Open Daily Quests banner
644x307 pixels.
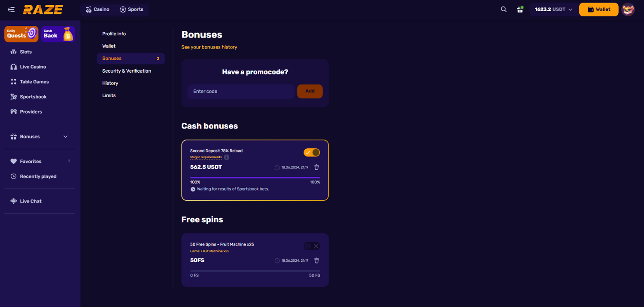click(x=21, y=34)
